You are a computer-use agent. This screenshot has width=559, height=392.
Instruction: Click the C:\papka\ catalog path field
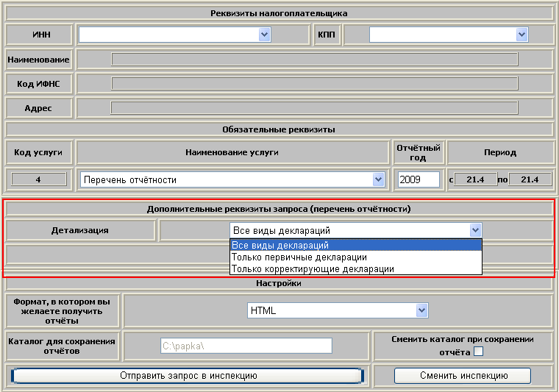tap(246, 346)
